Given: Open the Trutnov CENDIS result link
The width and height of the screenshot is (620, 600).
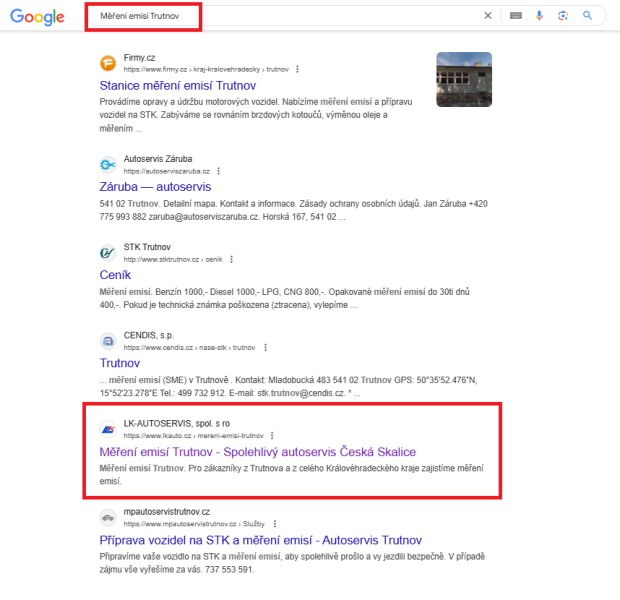Looking at the screenshot, I should pos(119,363).
